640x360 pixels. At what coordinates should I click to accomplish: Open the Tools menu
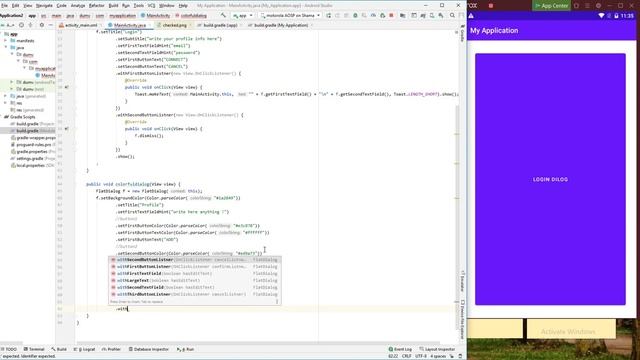point(138,6)
